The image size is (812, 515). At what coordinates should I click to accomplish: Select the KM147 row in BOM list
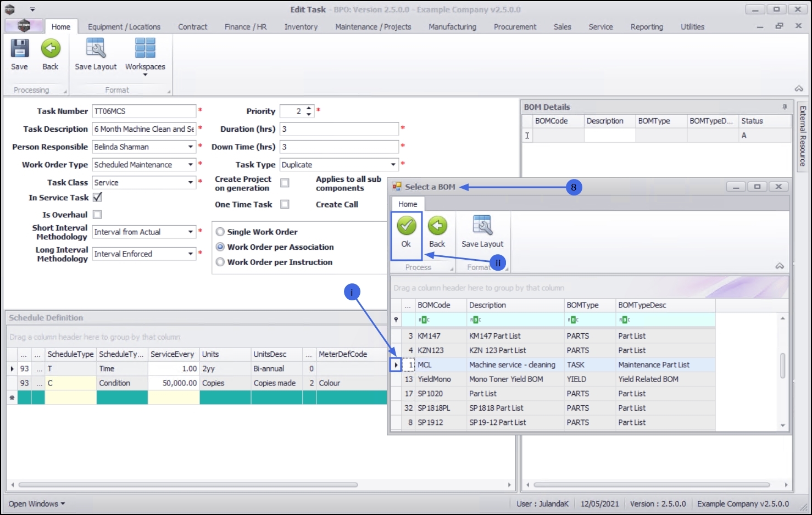(553, 335)
